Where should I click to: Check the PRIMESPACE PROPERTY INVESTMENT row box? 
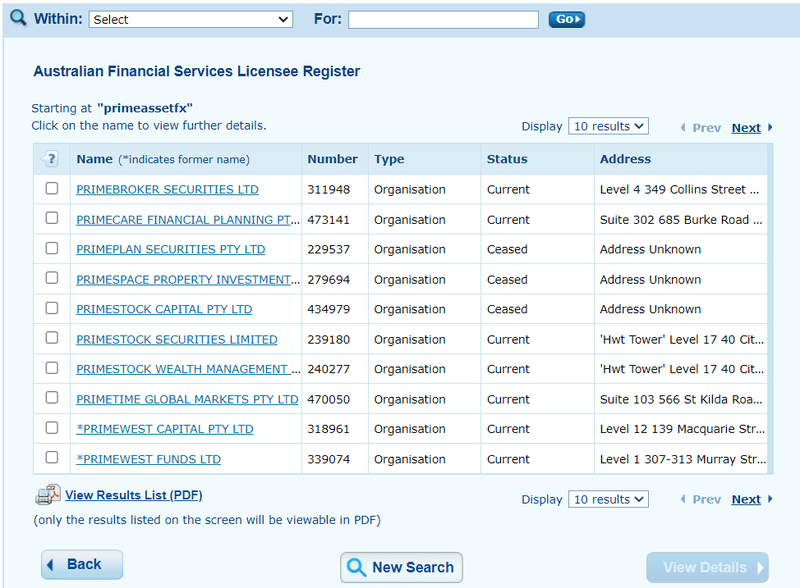52,278
